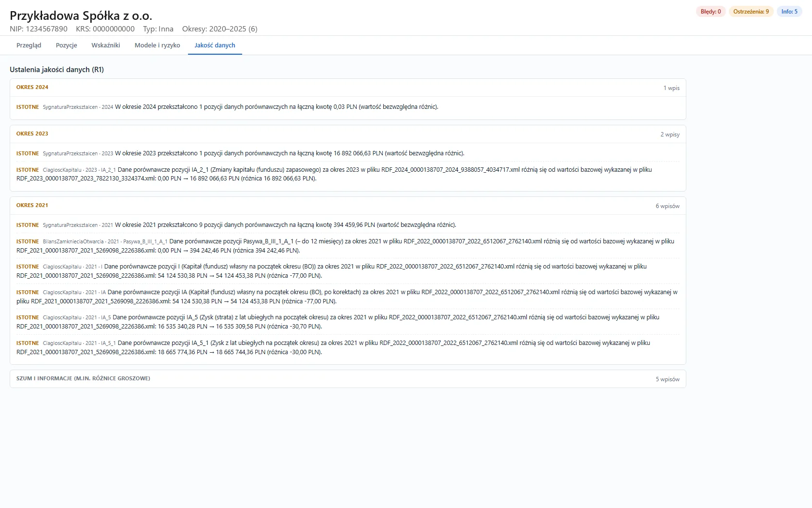Switch to the Pozycje tab
The width and height of the screenshot is (812, 508).
click(66, 45)
